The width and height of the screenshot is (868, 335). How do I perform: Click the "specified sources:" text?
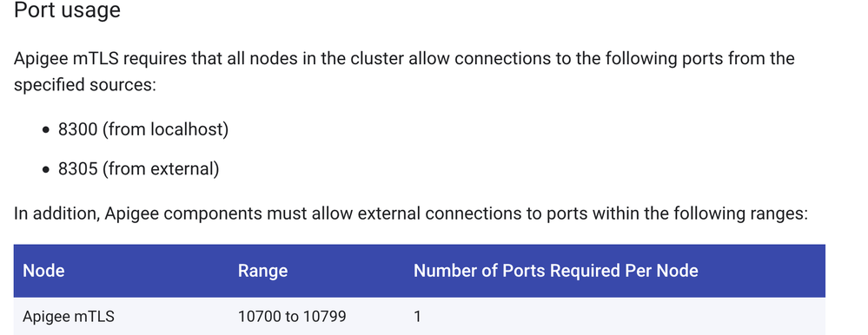point(85,86)
